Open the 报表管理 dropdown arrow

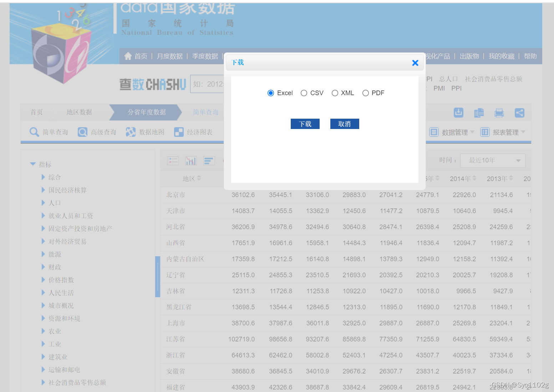(x=523, y=132)
